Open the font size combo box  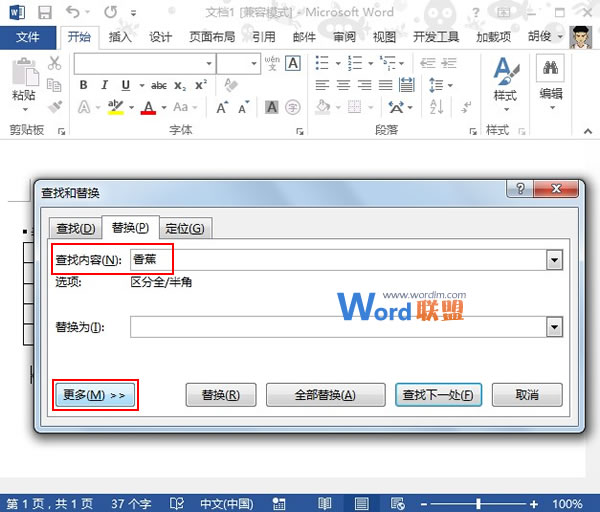point(238,64)
